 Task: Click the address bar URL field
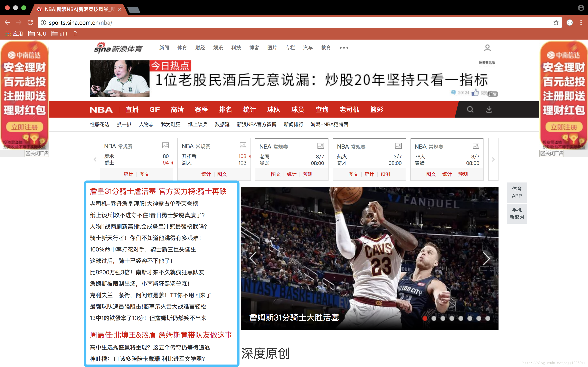(300, 23)
